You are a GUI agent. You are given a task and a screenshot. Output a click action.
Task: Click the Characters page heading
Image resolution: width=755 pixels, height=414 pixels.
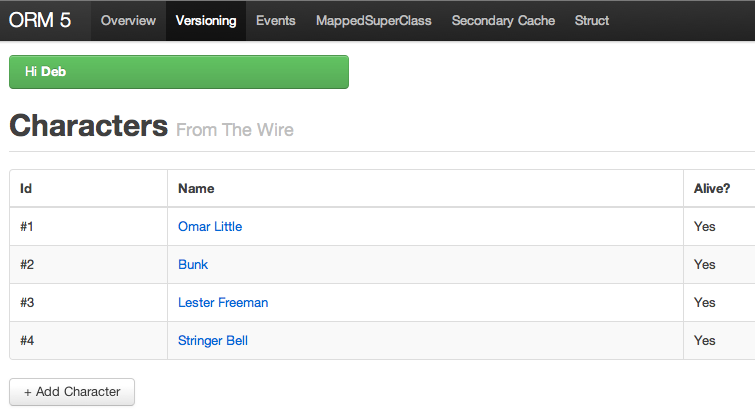pyautogui.click(x=88, y=126)
